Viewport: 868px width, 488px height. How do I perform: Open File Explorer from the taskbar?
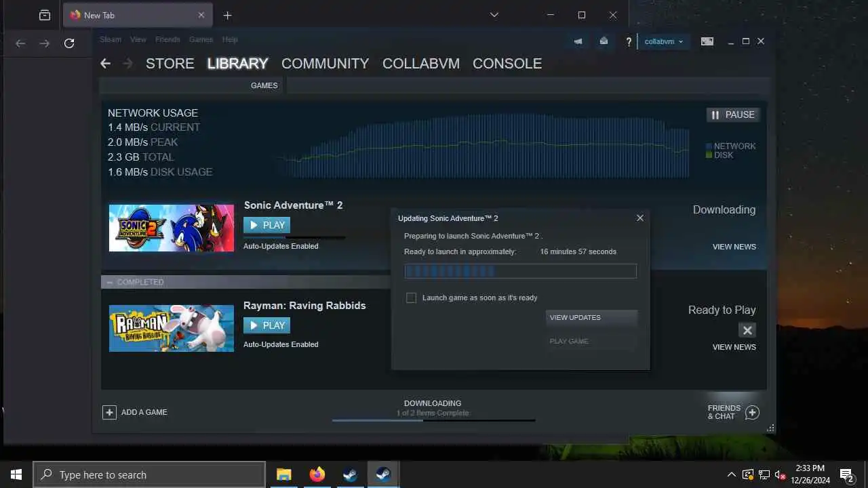[283, 474]
